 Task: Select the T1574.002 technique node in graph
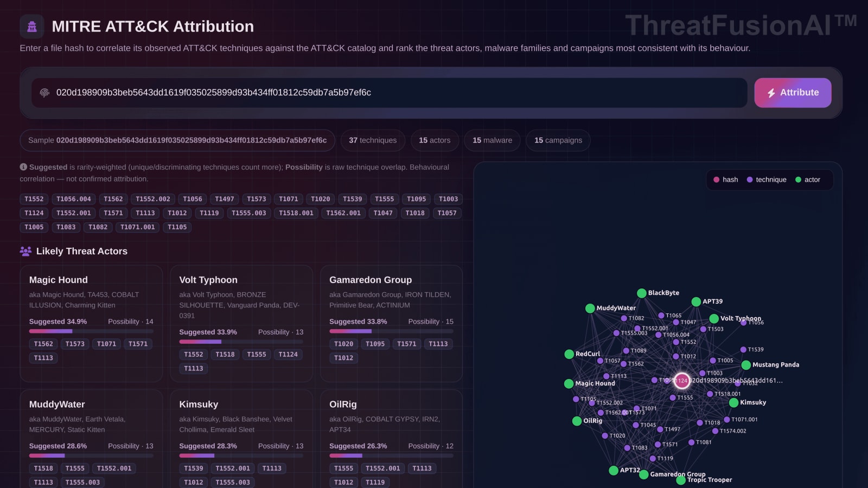715,431
